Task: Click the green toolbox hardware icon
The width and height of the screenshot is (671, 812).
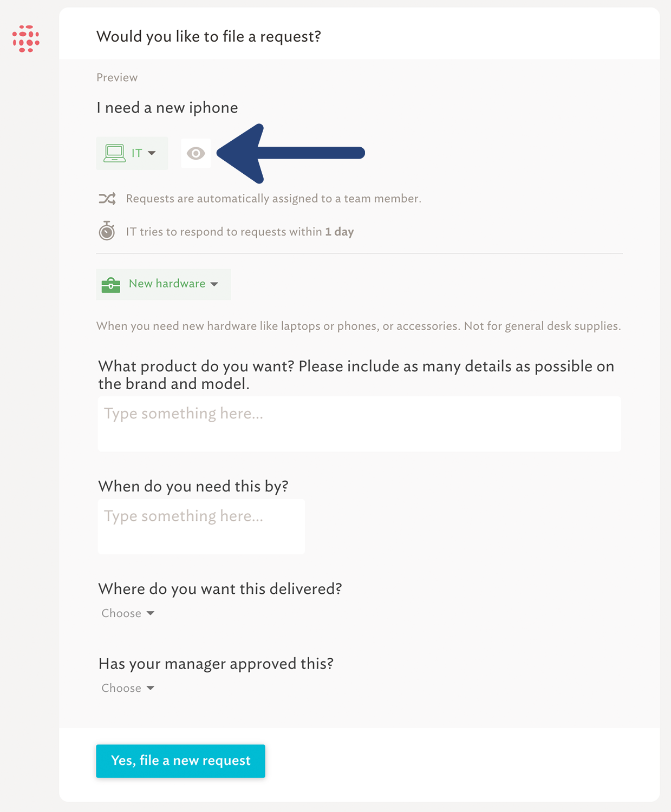Action: pyautogui.click(x=111, y=284)
